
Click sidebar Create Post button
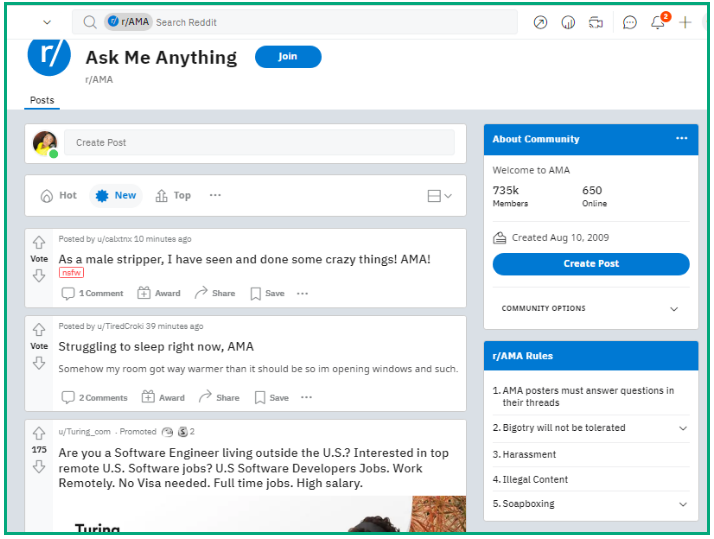591,264
